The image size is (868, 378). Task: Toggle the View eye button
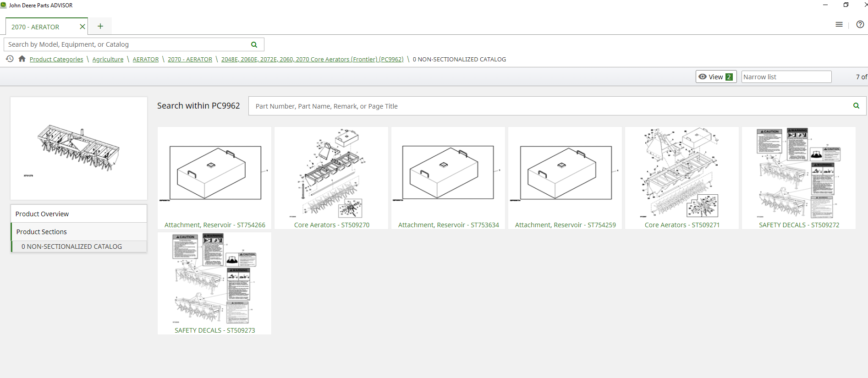tap(716, 77)
